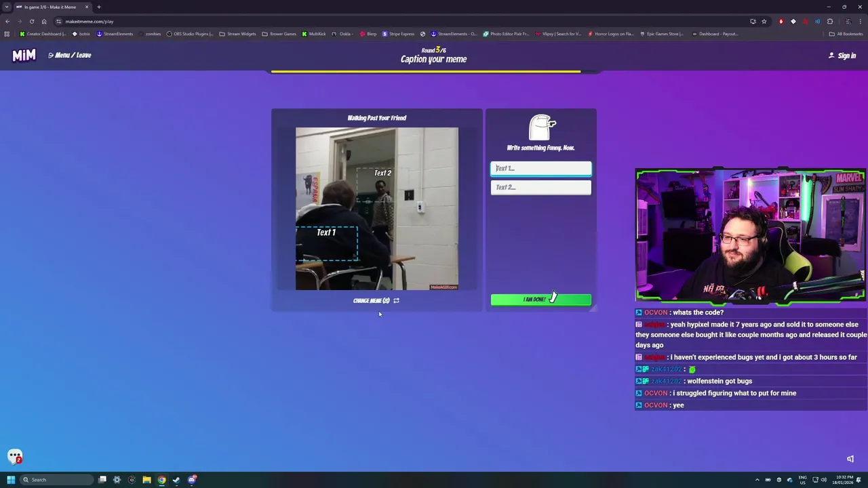Open the purple chat app with badge on taskbar
This screenshot has width=868, height=488.
click(x=192, y=480)
